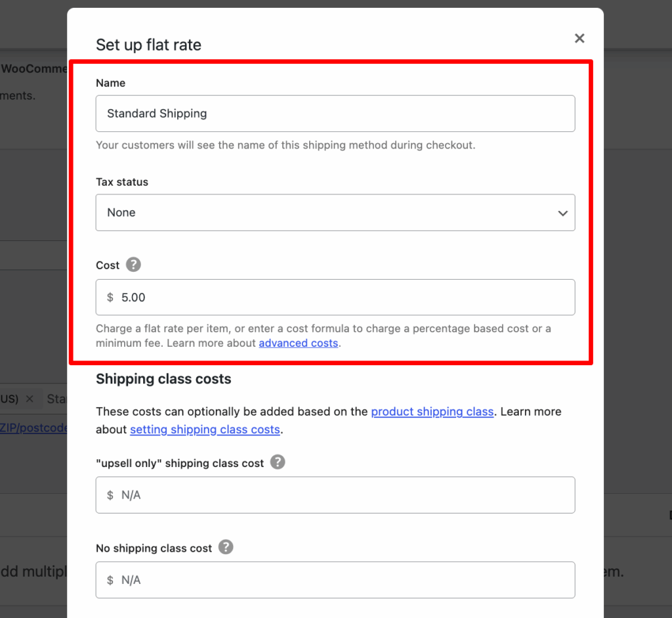Click the chevron arrow in Tax status
Image resolution: width=672 pixels, height=618 pixels.
click(x=562, y=213)
